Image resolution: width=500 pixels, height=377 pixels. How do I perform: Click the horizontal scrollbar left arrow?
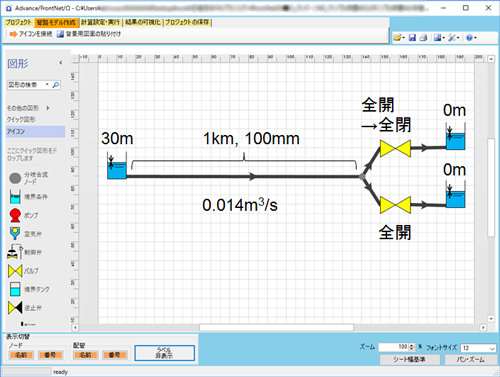[x=75, y=328]
